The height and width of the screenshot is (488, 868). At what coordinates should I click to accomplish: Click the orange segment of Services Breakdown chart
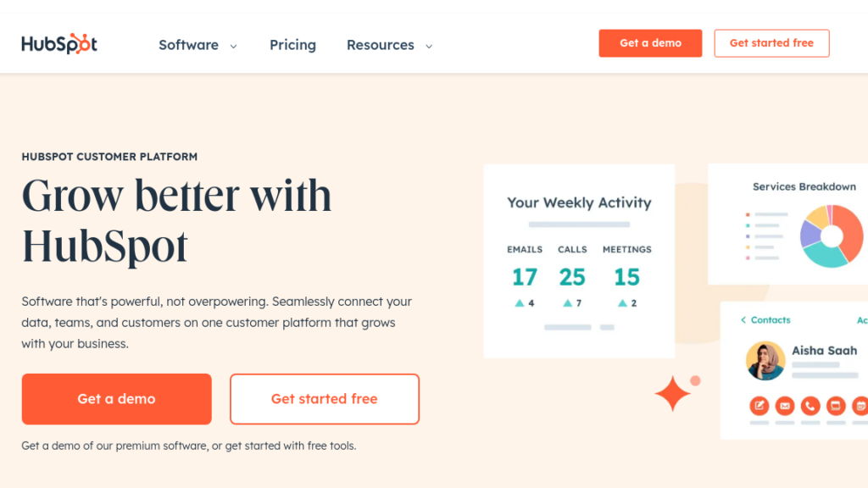pos(850,231)
